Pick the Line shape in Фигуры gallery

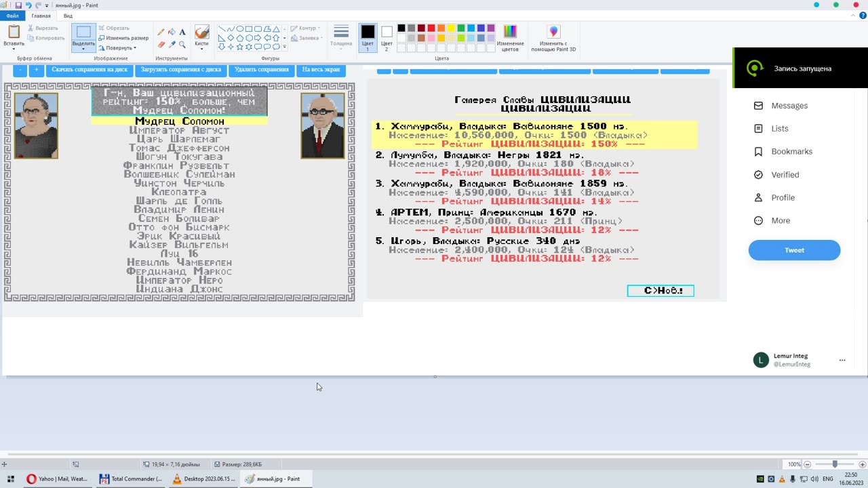click(222, 29)
